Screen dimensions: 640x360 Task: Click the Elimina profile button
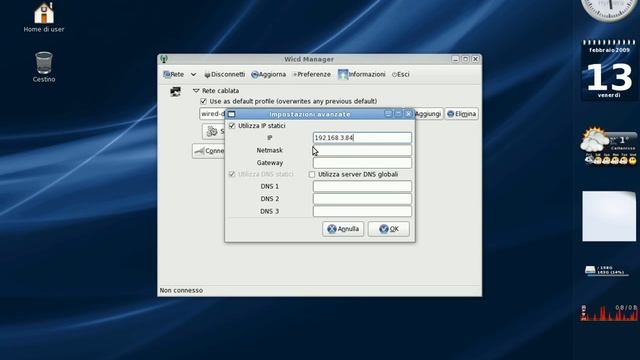[x=462, y=114]
